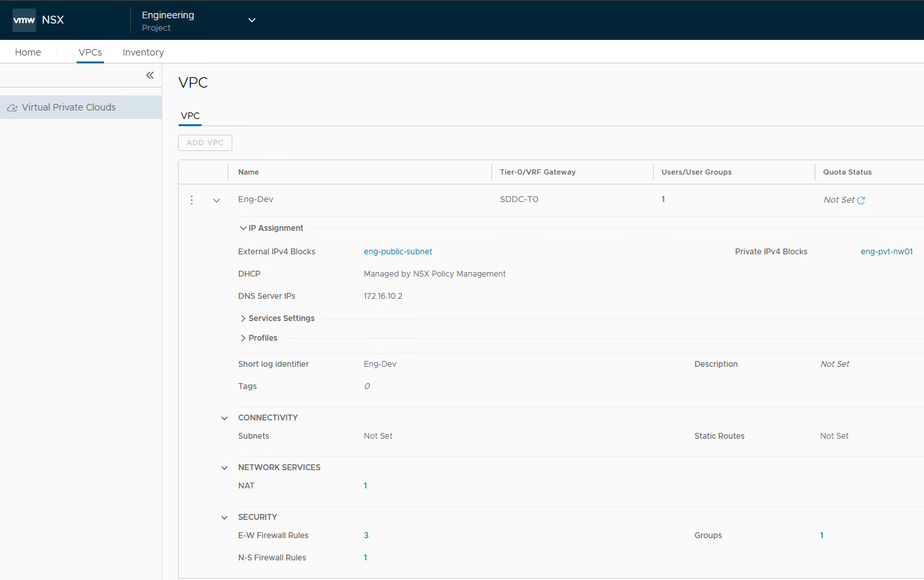Expand the Services Settings section
Image resolution: width=924 pixels, height=580 pixels.
pos(243,318)
